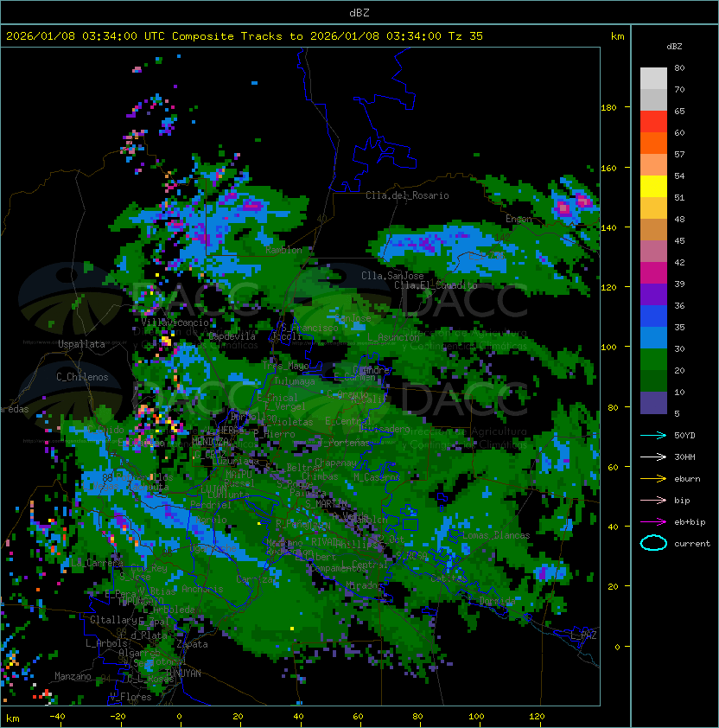Image resolution: width=719 pixels, height=728 pixels.
Task: Click the 'L_Arbols' map label
Action: point(106,643)
